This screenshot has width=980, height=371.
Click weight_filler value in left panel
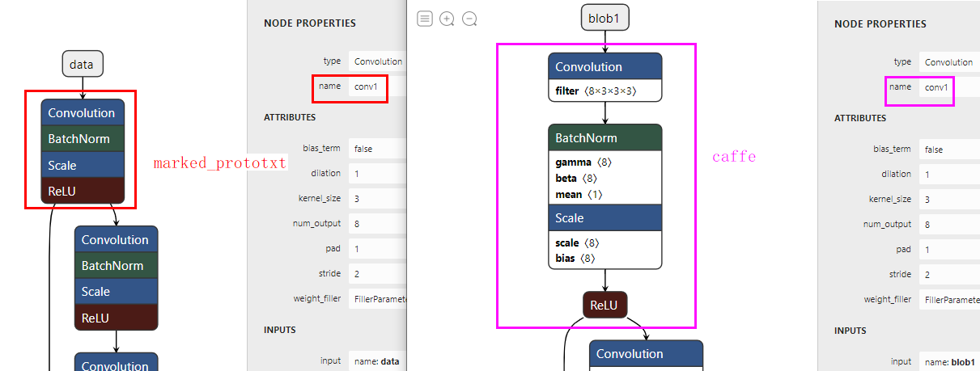[377, 299]
